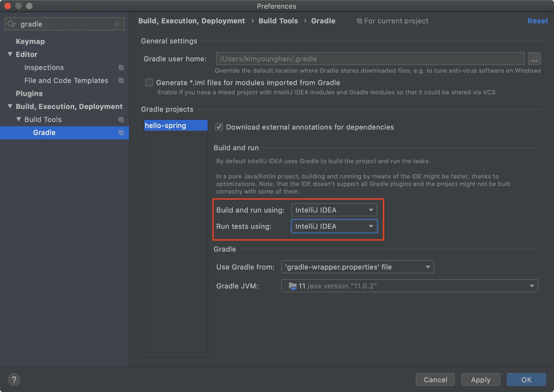The width and height of the screenshot is (554, 392).
Task: Click project-level icon beside Inspections
Action: 121,68
